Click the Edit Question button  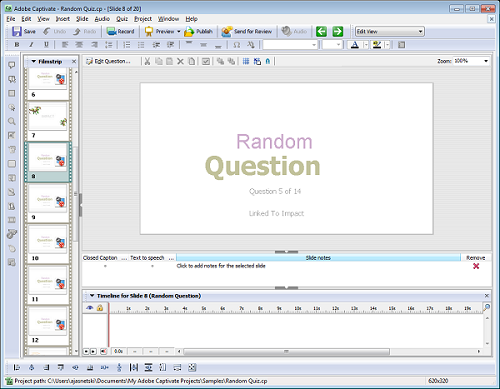point(108,61)
